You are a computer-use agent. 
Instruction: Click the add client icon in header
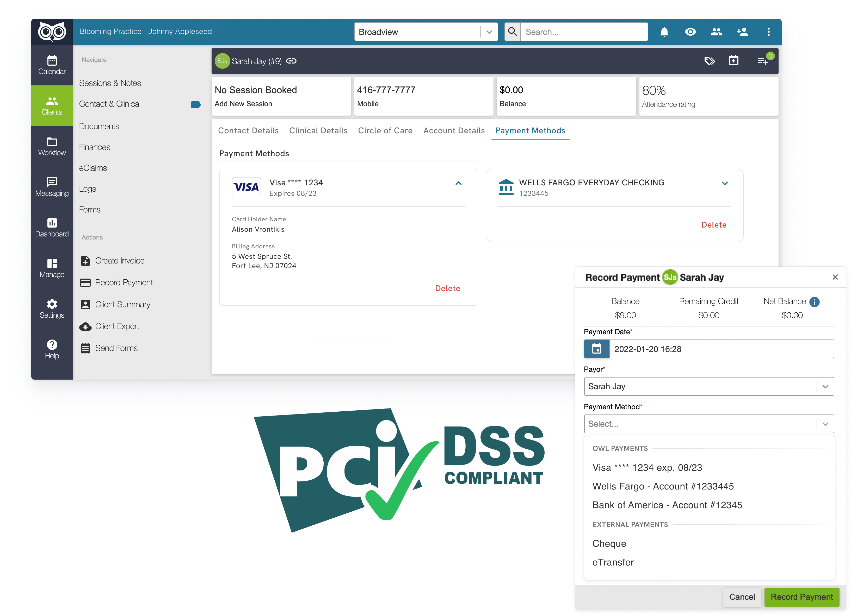(x=742, y=32)
